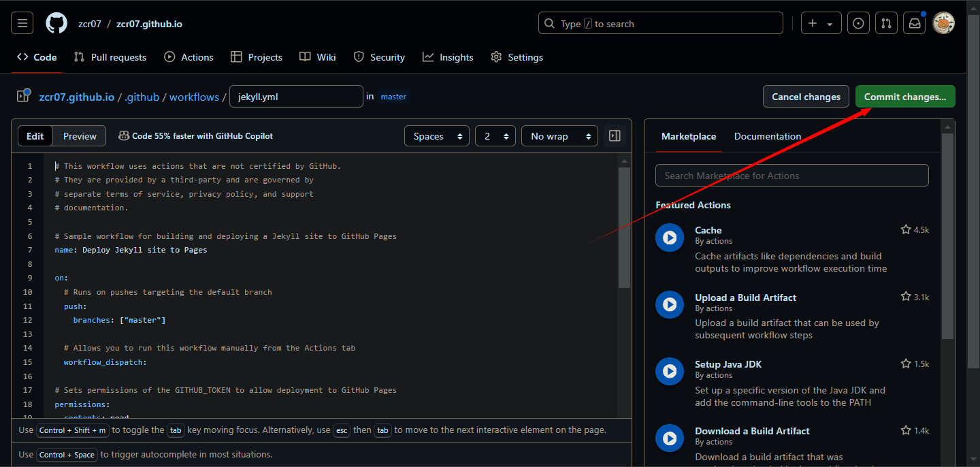Star the Setup Java JDK action
Viewport: 980px width, 467px height.
906,364
